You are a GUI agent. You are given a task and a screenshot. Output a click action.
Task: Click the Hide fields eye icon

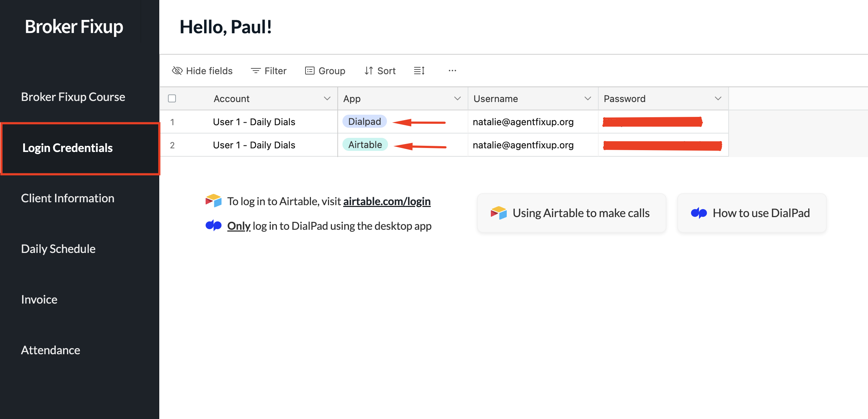pyautogui.click(x=177, y=71)
